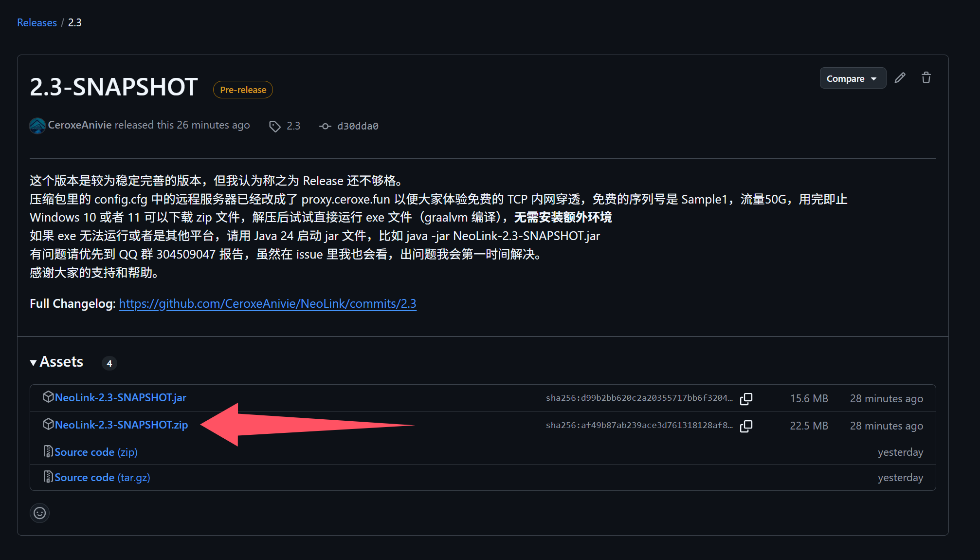Screen dimensions: 980x560
Task: Collapse the Assets section triangle
Action: [x=34, y=363]
